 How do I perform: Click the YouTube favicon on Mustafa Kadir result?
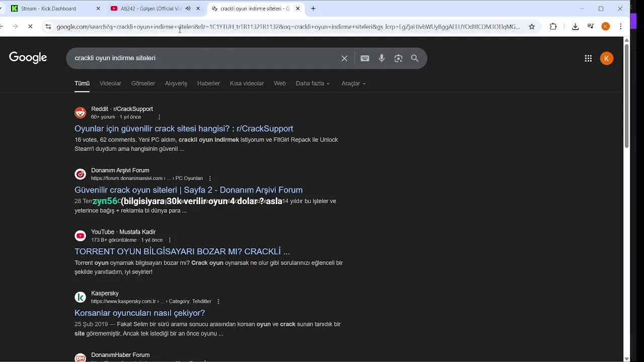pyautogui.click(x=80, y=236)
